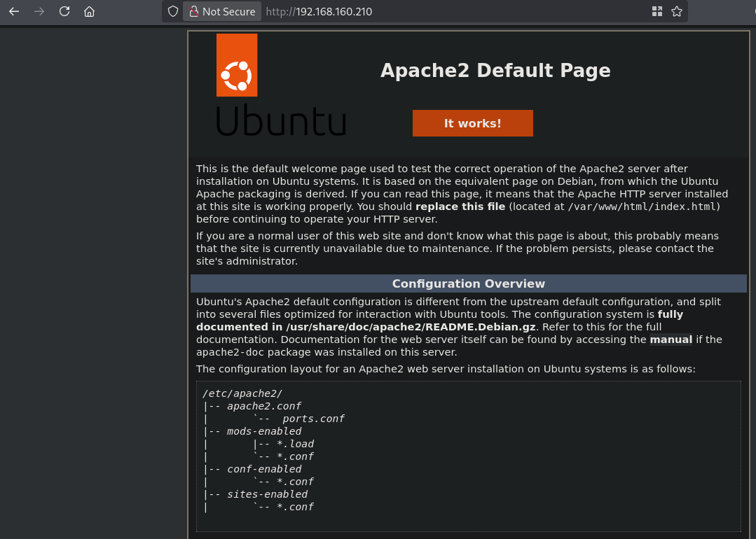Click the conf-enabled tree entry

pos(264,469)
